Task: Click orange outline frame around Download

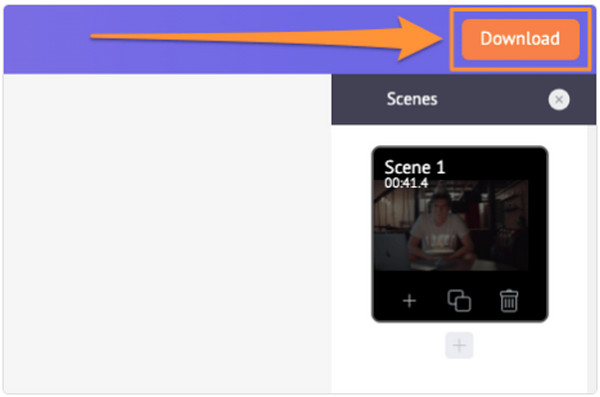Action: [x=520, y=10]
